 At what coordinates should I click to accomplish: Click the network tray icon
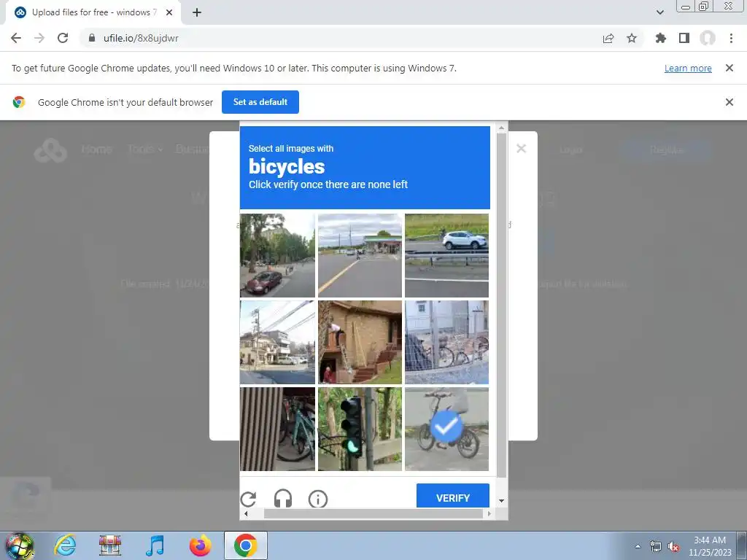click(x=656, y=546)
